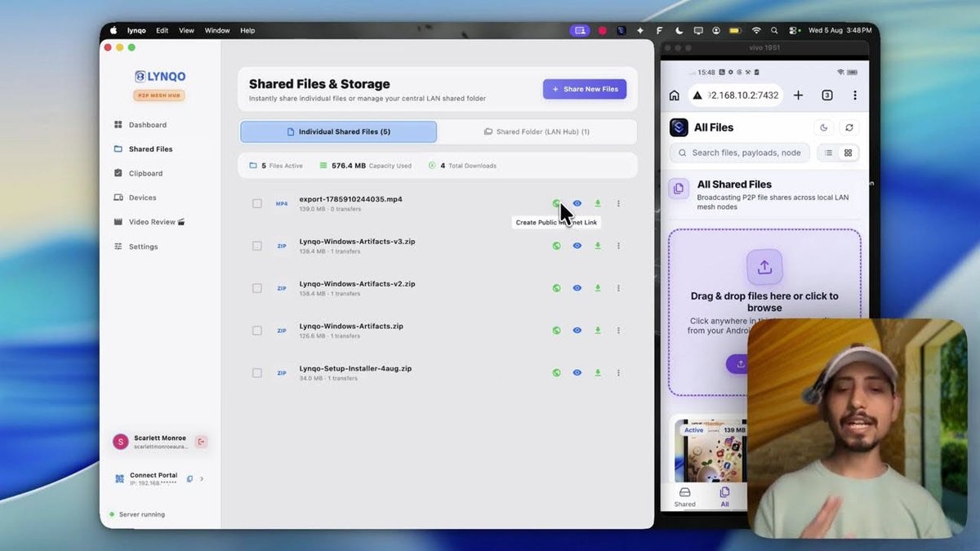The width and height of the screenshot is (980, 551).
Task: Switch the phone file view to grid layout
Action: [x=848, y=153]
